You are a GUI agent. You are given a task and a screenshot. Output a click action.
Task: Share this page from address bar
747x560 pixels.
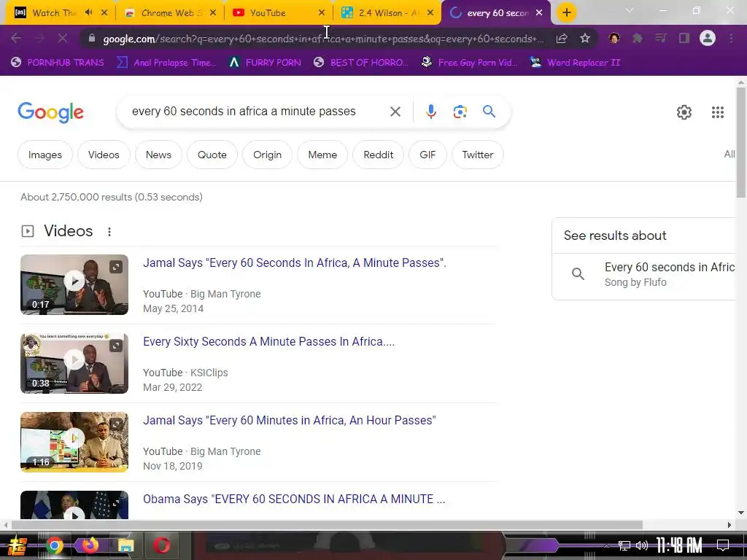click(562, 38)
